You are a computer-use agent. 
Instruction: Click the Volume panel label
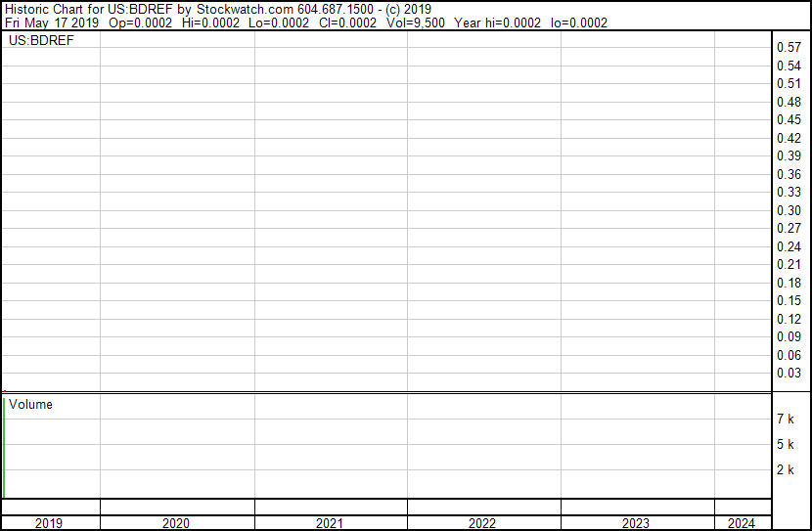[x=30, y=404]
